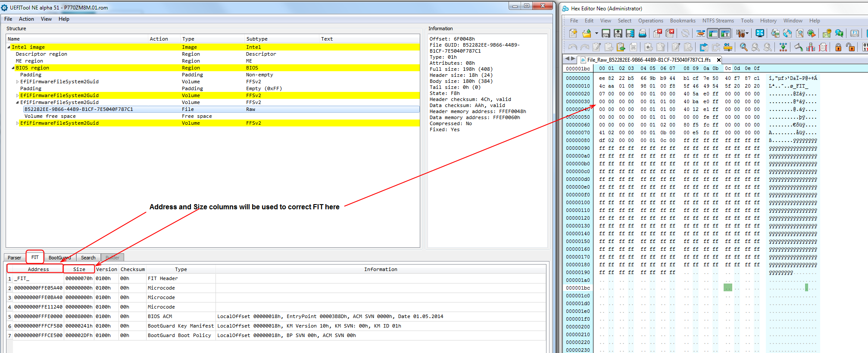Screen dimensions: 868x353
Task: Expand first EfiFirmwareFileSystem2Guid volume under Padding
Action: click(x=17, y=82)
